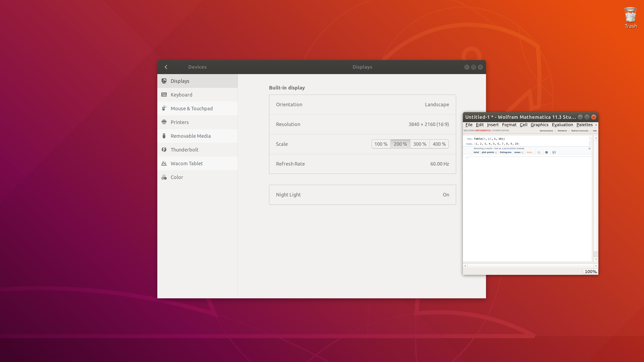Open Mathematica Evaluation menu
The image size is (644, 362).
coord(562,124)
